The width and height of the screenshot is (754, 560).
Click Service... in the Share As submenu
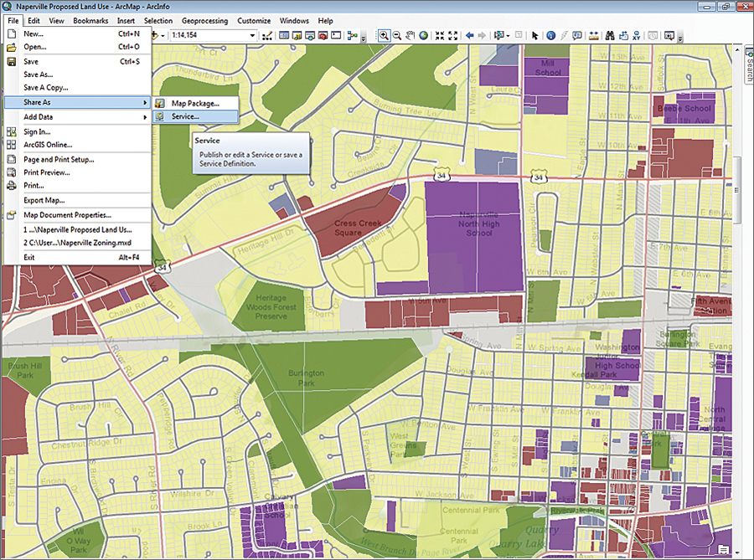tap(185, 117)
